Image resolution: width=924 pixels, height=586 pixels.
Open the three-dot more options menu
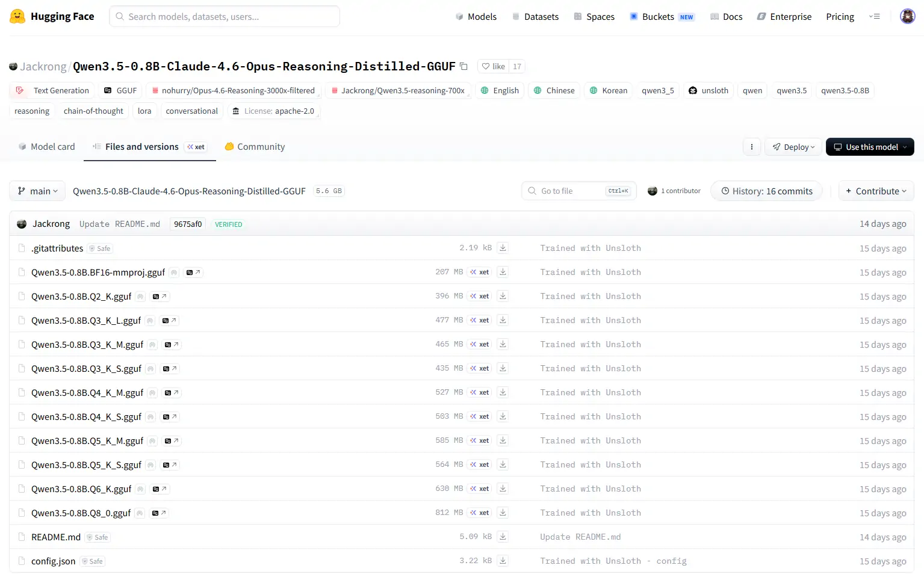click(751, 147)
